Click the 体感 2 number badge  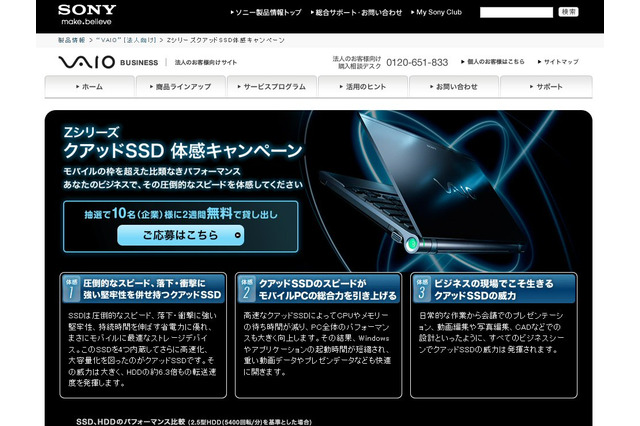(247, 289)
